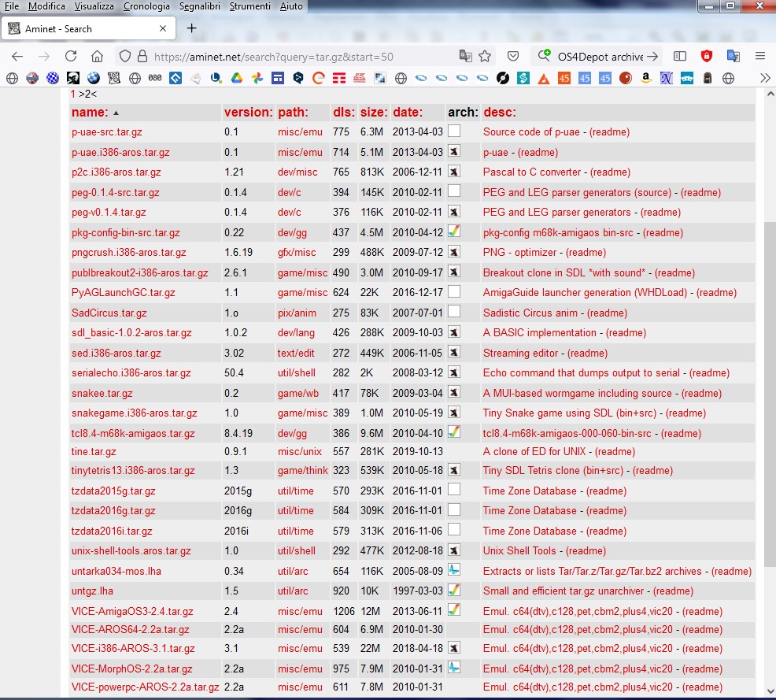Toggle the browser sidebar view
The image size is (776, 700).
coord(680,57)
